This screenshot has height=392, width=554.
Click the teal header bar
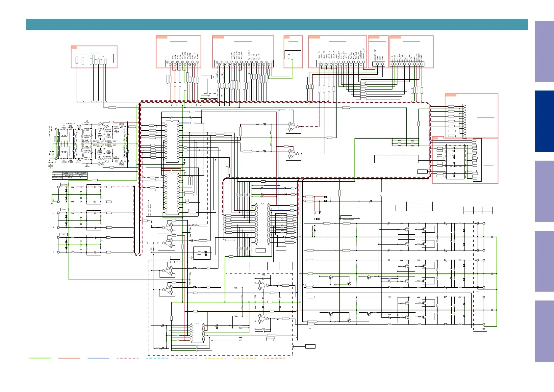[x=276, y=24]
